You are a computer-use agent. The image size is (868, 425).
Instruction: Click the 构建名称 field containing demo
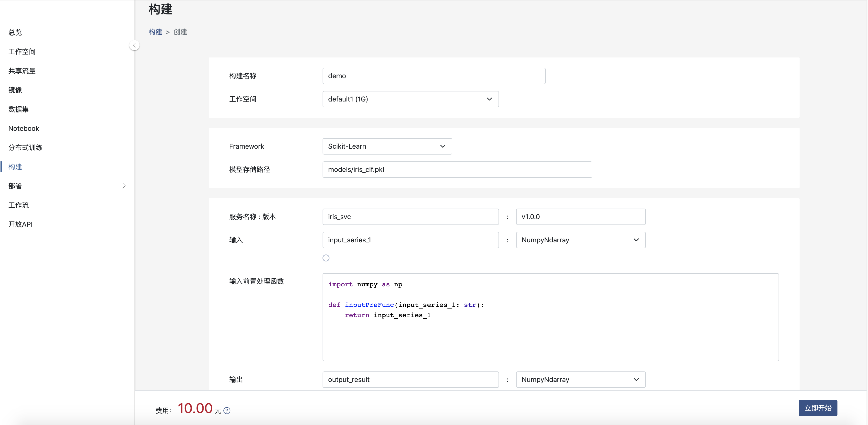click(x=434, y=76)
